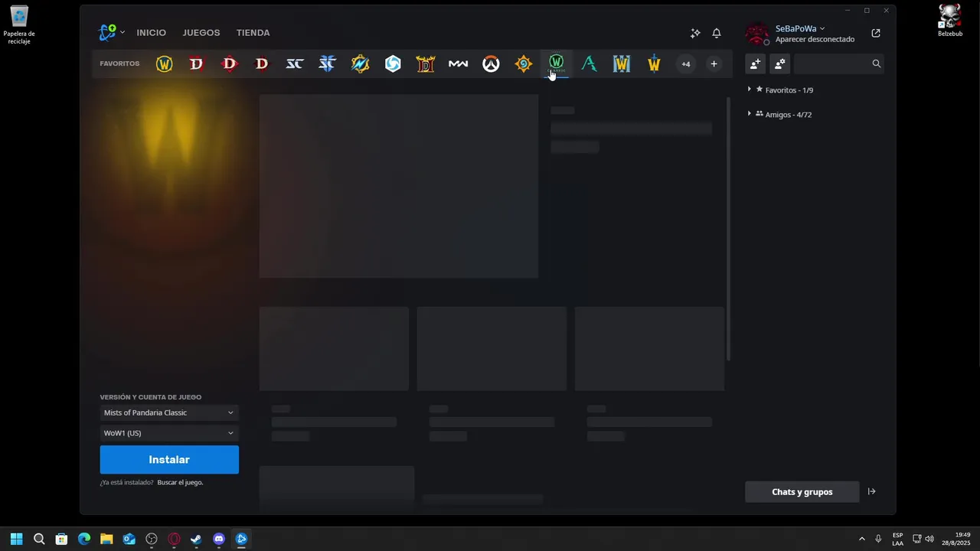Click the add friend icon
Image resolution: width=980 pixels, height=551 pixels.
coord(755,64)
